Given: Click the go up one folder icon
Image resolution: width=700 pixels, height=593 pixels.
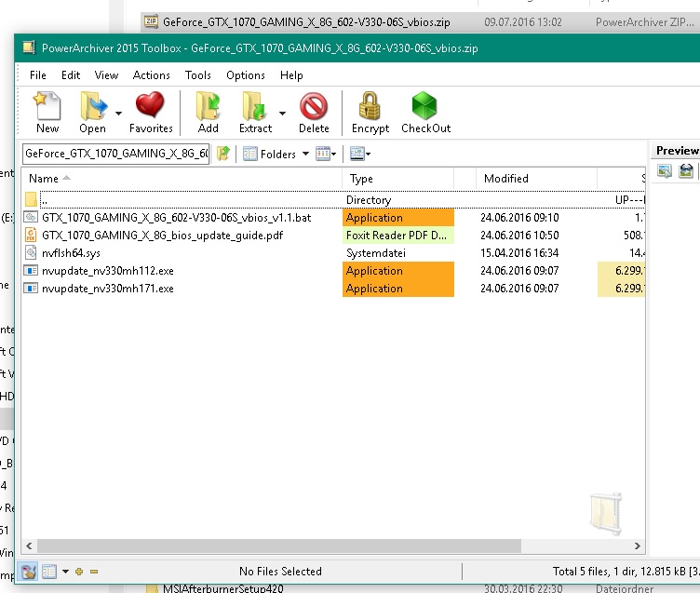Looking at the screenshot, I should tap(222, 154).
